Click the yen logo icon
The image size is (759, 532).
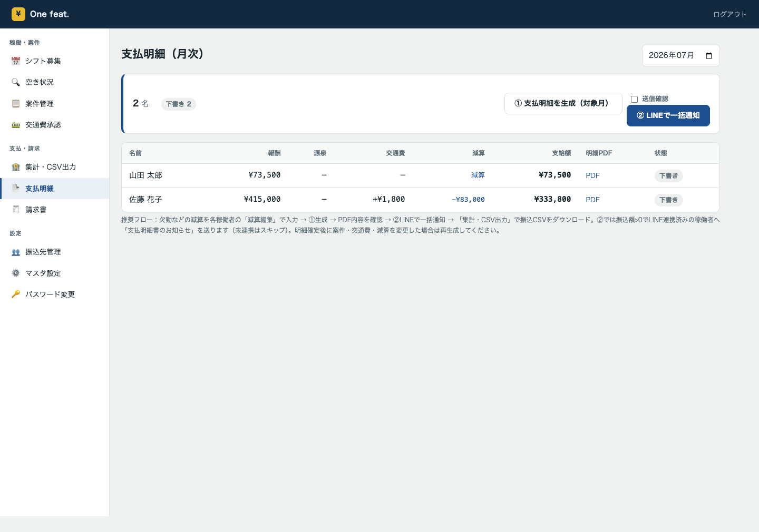point(18,14)
